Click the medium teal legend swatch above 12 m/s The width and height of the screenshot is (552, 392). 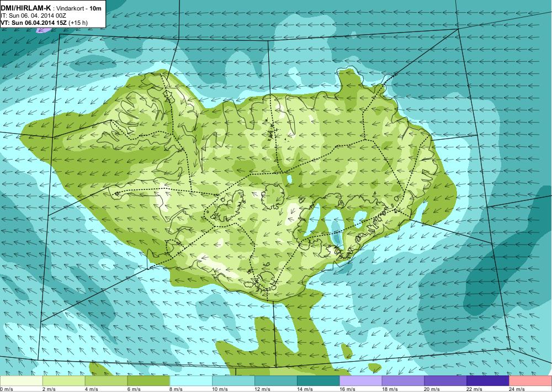point(275,381)
